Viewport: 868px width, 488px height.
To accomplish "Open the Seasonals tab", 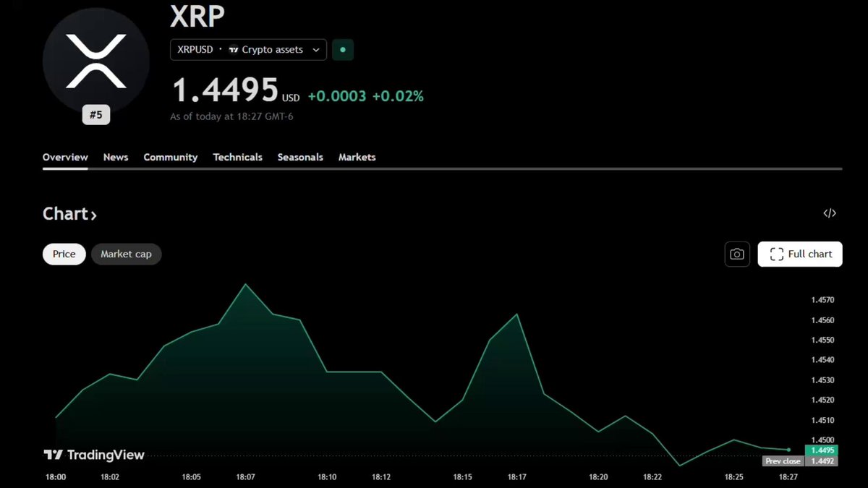I will (x=300, y=157).
